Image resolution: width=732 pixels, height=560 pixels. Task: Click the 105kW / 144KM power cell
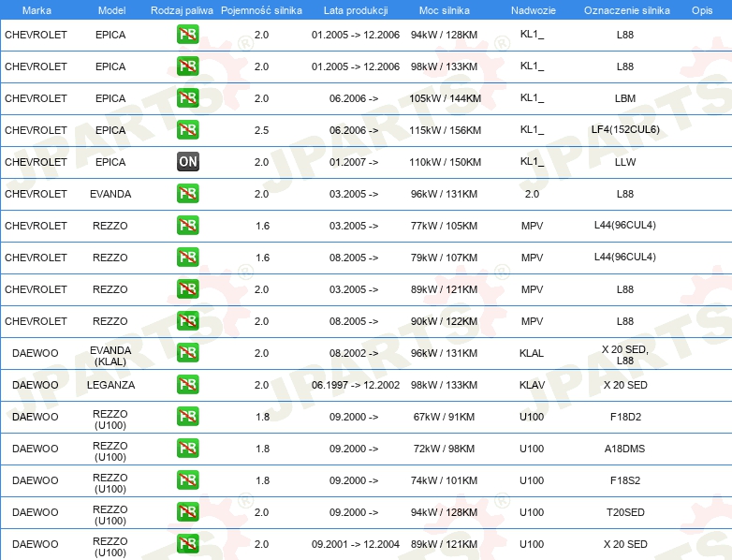point(445,98)
